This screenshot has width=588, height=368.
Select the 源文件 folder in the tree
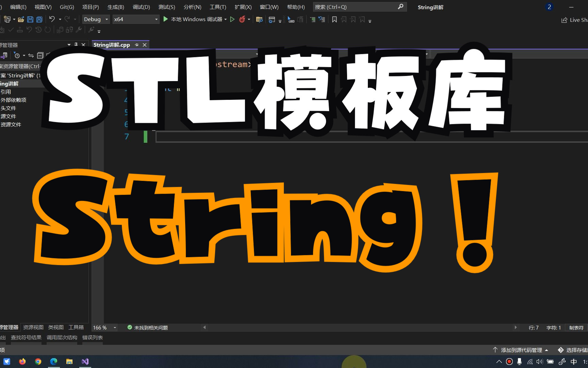(x=8, y=116)
